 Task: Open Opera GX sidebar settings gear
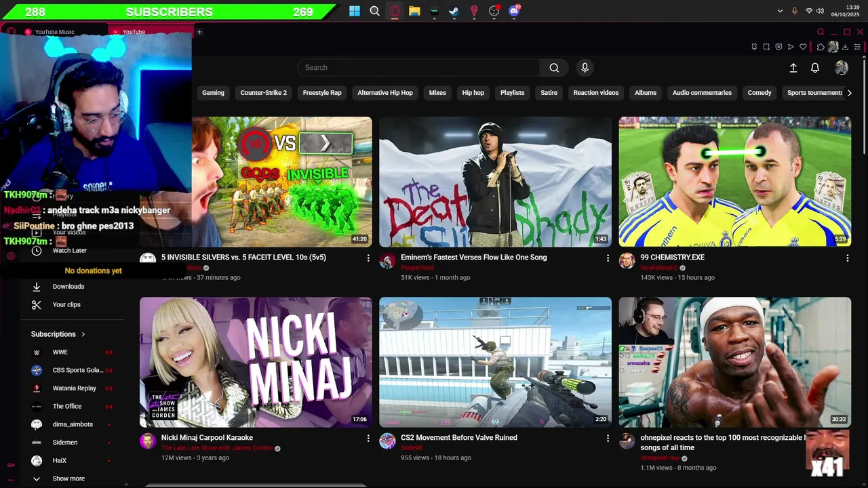11,256
